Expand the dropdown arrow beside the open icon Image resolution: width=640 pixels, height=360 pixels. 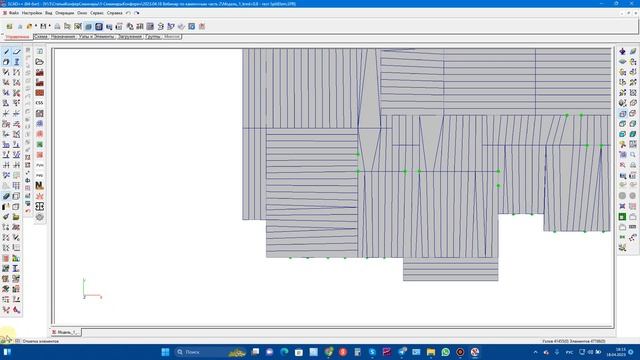(x=36, y=27)
